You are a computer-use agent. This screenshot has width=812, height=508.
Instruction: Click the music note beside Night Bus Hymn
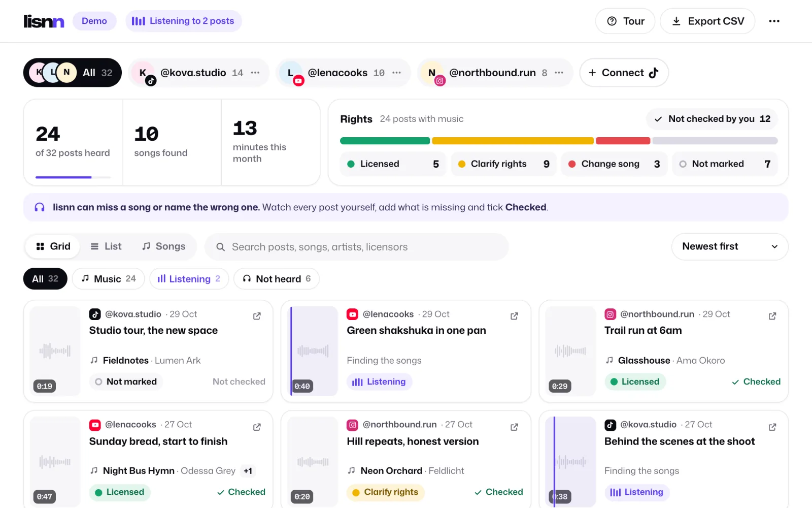tap(94, 470)
